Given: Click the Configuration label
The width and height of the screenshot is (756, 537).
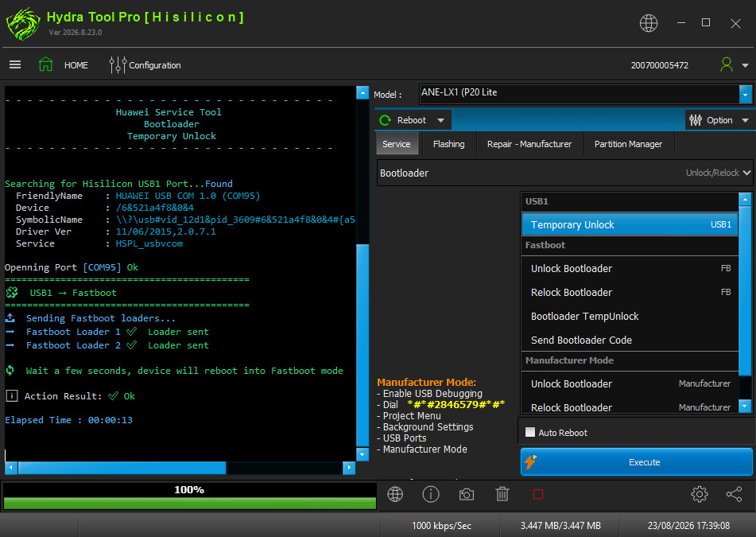Looking at the screenshot, I should pos(155,65).
